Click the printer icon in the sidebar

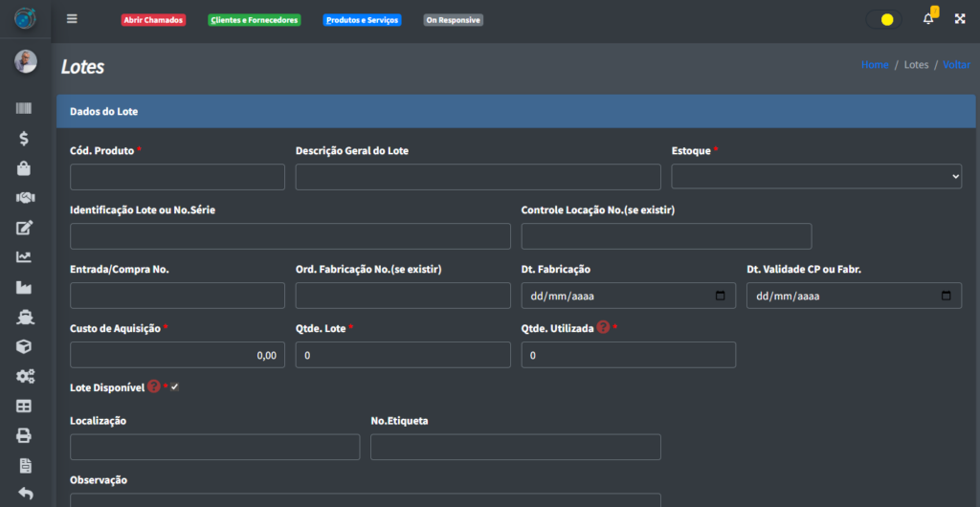click(25, 435)
